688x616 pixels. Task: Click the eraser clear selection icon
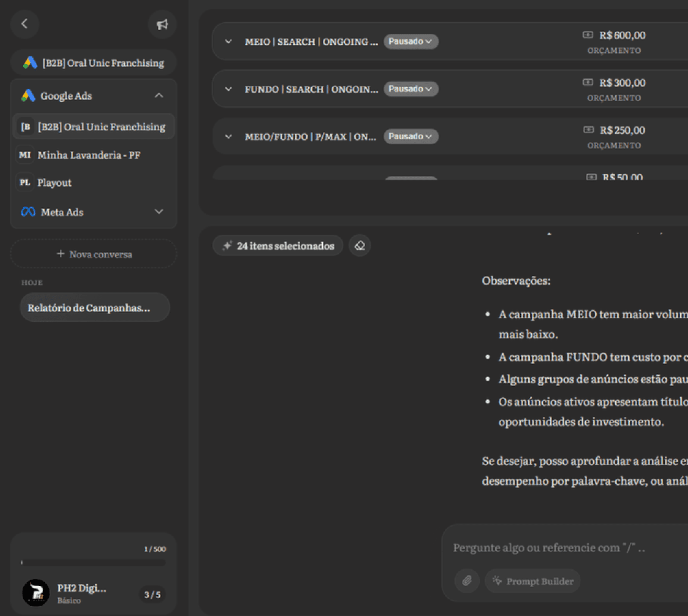coord(360,245)
